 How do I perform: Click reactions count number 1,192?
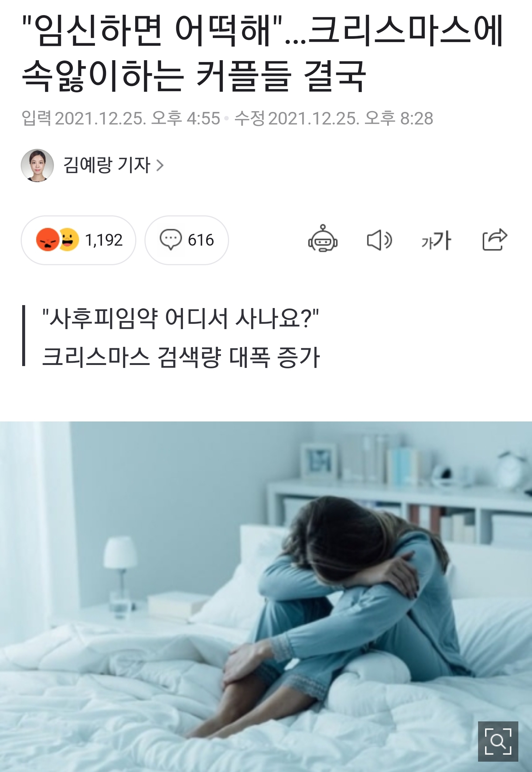(x=104, y=240)
